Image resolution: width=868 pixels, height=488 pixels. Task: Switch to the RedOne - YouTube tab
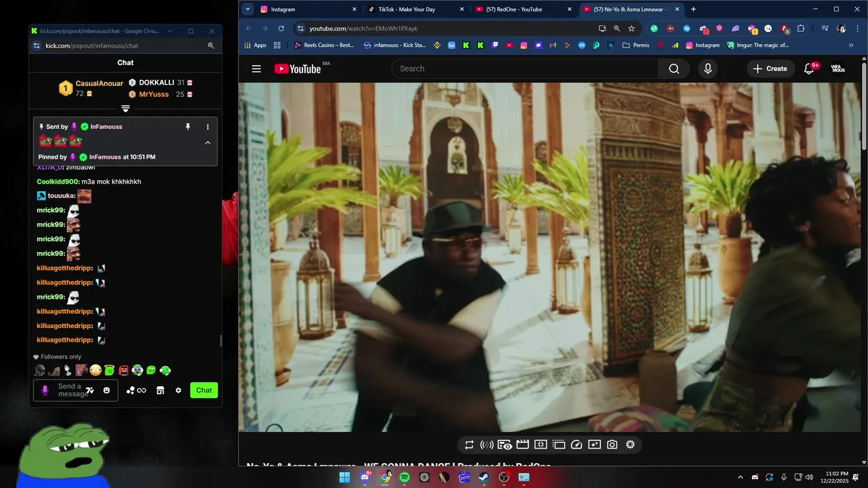pos(524,9)
